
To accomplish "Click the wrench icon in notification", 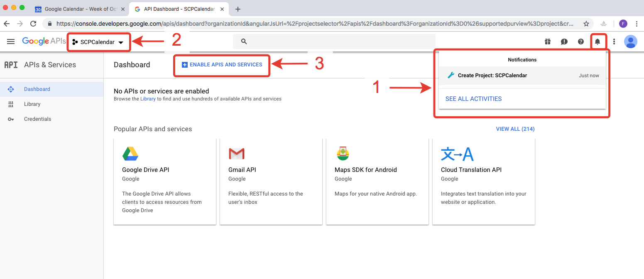I will pos(451,76).
